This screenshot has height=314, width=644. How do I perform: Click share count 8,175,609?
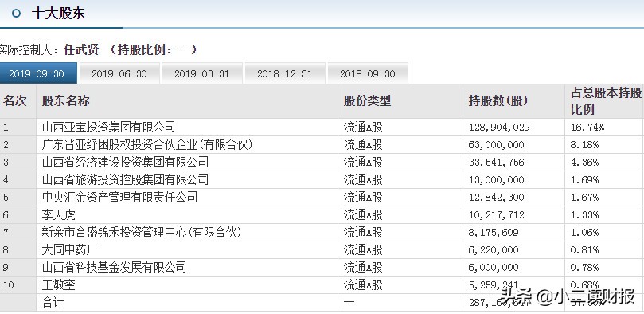(494, 233)
